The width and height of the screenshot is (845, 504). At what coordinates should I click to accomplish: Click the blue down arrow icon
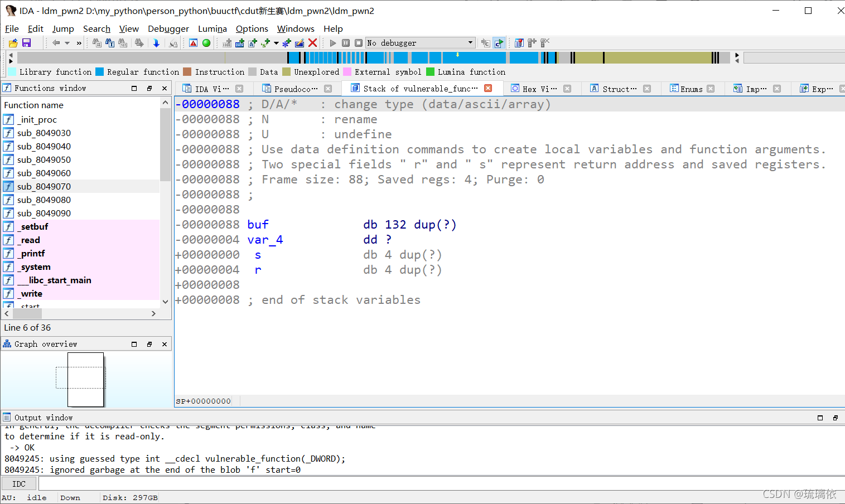(x=156, y=43)
